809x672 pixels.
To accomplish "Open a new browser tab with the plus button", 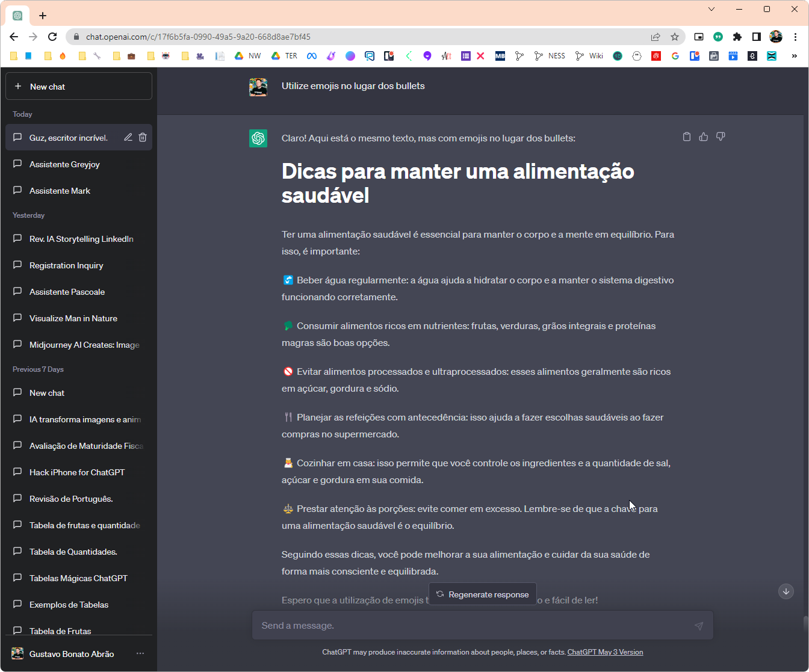I will [x=42, y=16].
